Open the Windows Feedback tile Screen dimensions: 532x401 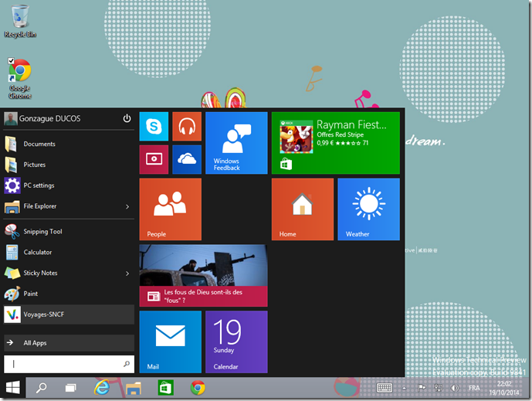(x=236, y=143)
